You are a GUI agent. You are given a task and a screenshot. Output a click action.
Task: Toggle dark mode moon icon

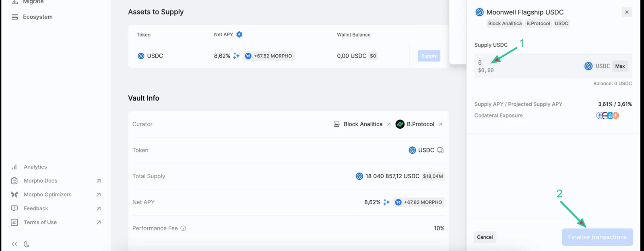tap(27, 244)
